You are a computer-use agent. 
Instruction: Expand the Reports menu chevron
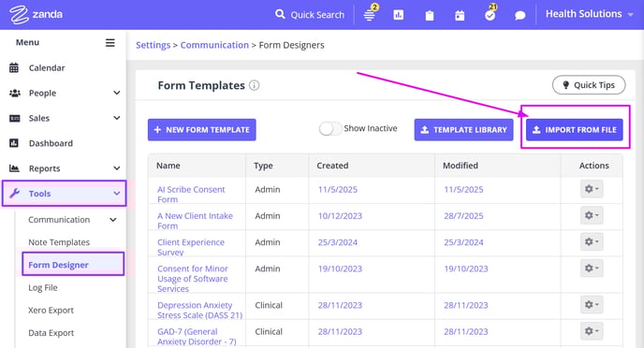(117, 168)
